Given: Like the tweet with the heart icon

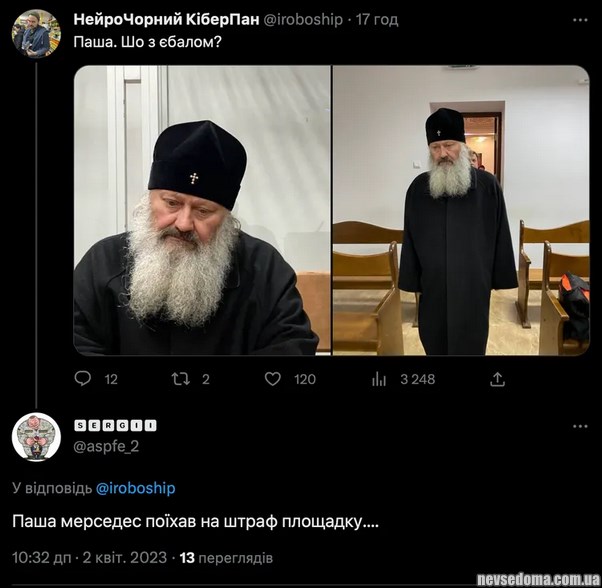Looking at the screenshot, I should pyautogui.click(x=273, y=379).
